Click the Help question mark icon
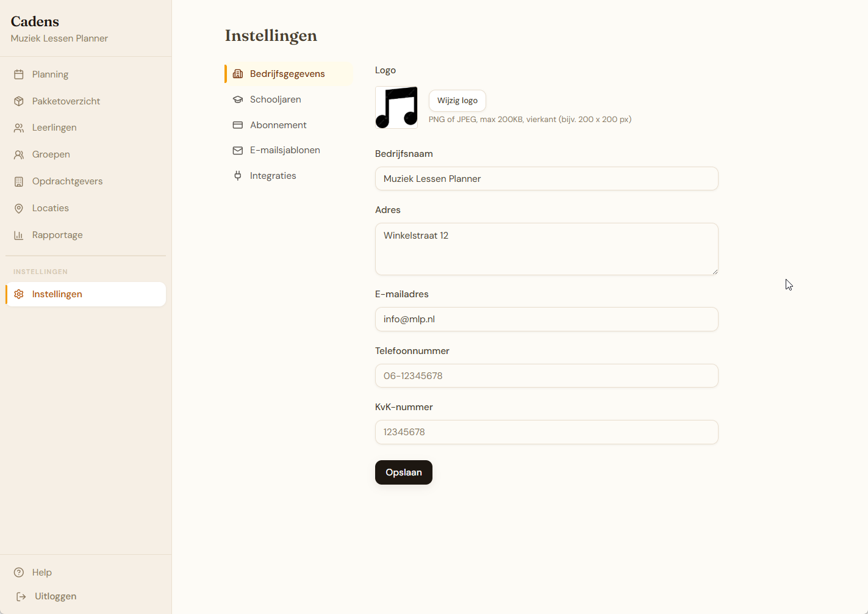Screen dimensions: 868x614 (19, 572)
